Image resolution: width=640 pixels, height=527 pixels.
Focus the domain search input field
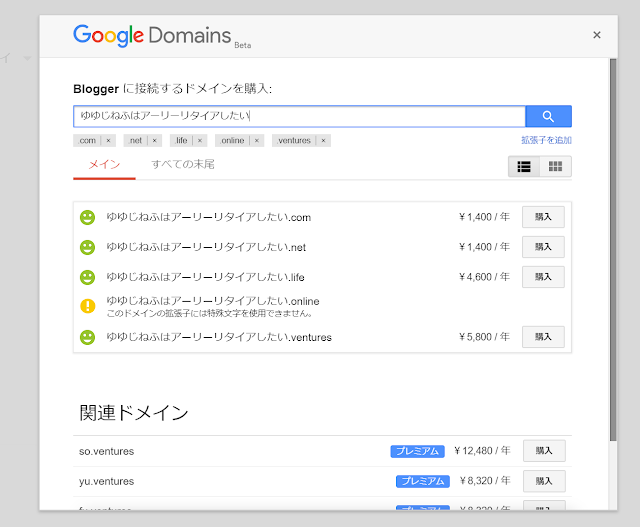299,116
